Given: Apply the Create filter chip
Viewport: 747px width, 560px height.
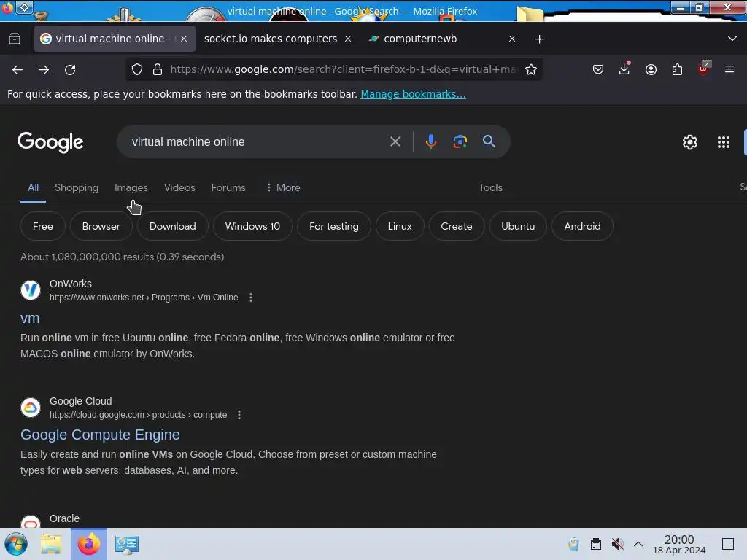Looking at the screenshot, I should coord(457,226).
